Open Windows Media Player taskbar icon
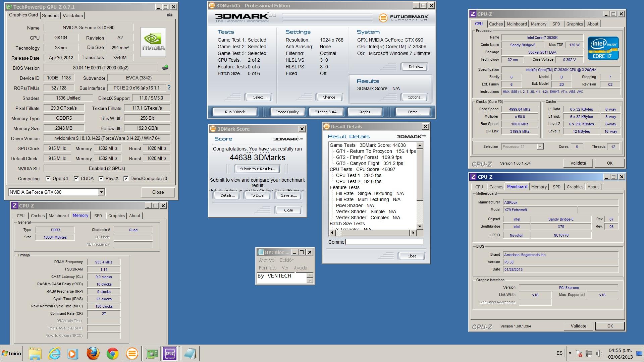Image resolution: width=644 pixels, height=362 pixels. click(x=73, y=354)
